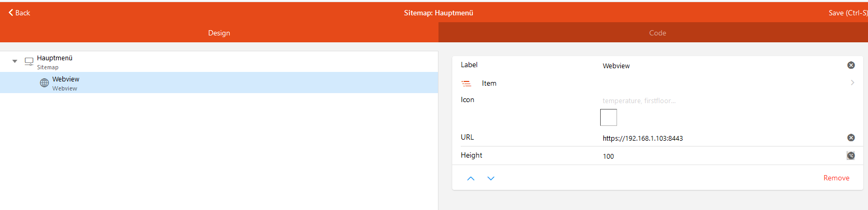Clear the Label field with X icon
The image size is (868, 210).
pyautogui.click(x=851, y=65)
